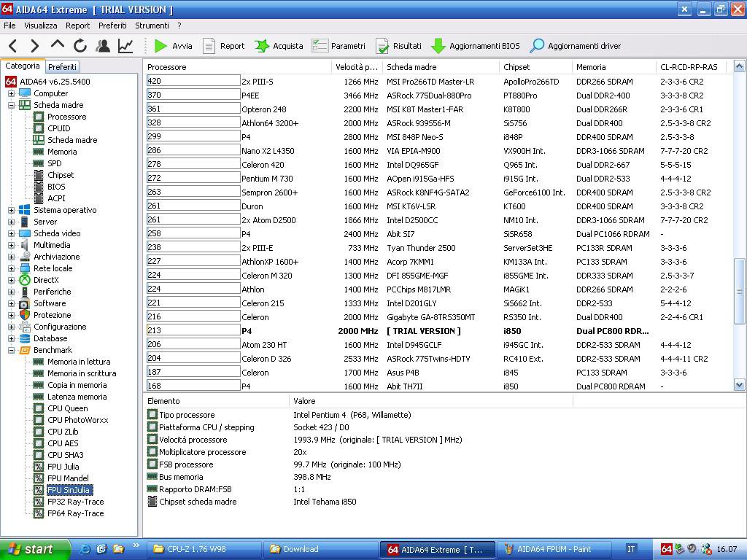747x560 pixels.
Task: Click the user profile toolbar icon
Action: tap(103, 46)
